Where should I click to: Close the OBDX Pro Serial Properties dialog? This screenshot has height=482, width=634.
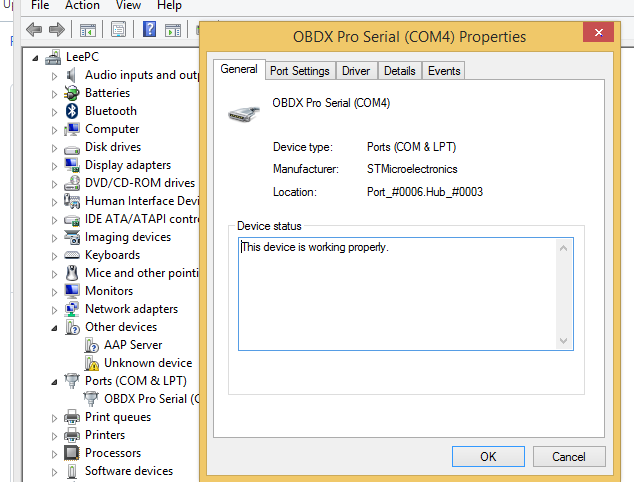(598, 32)
